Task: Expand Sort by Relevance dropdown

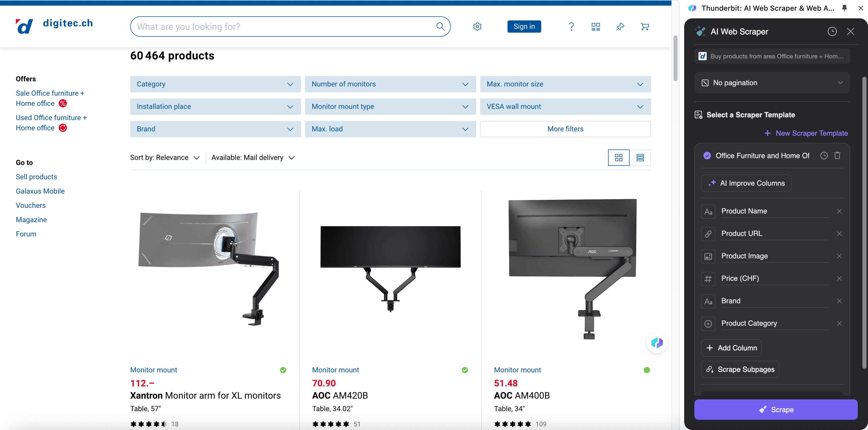Action: pos(165,158)
